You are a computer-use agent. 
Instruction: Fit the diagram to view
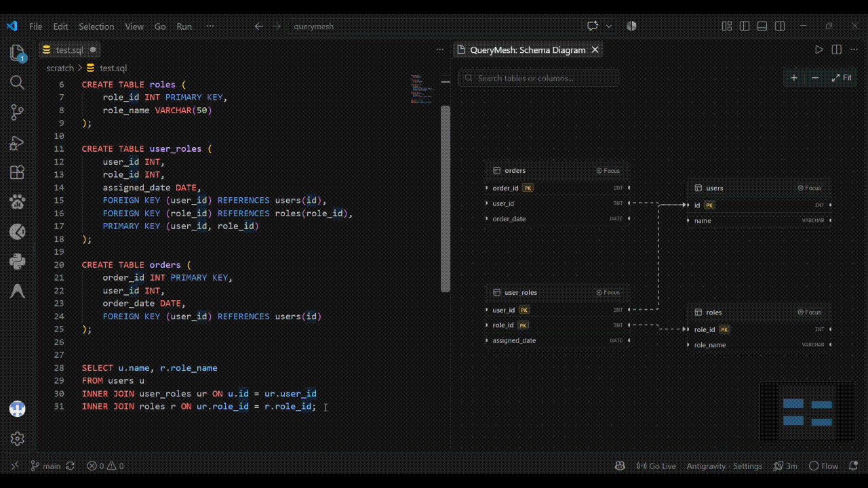[842, 78]
